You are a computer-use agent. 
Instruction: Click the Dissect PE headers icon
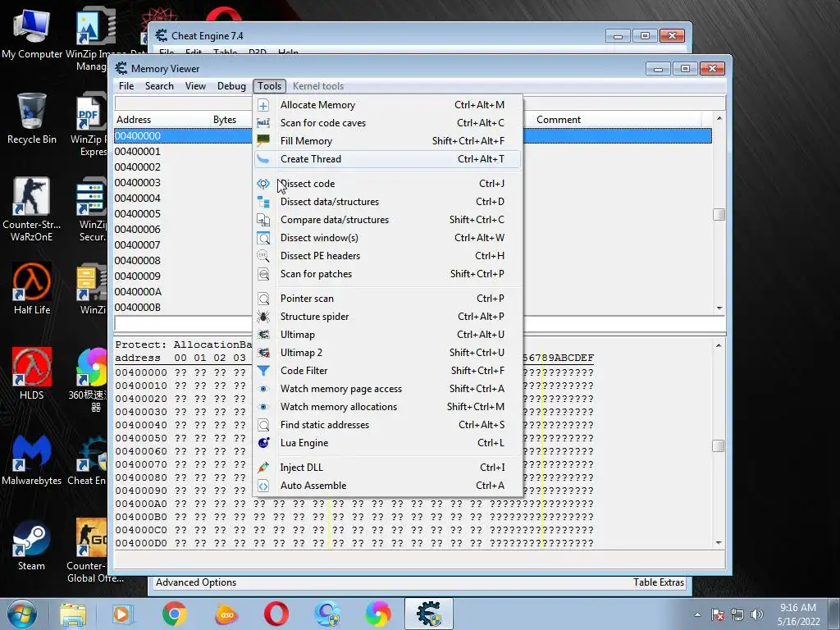(263, 256)
